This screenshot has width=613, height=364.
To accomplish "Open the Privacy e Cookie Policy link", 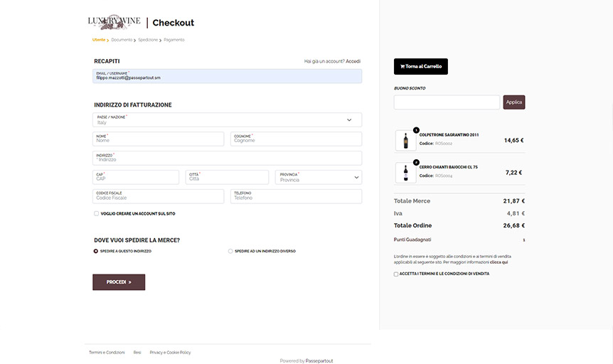I will (170, 353).
